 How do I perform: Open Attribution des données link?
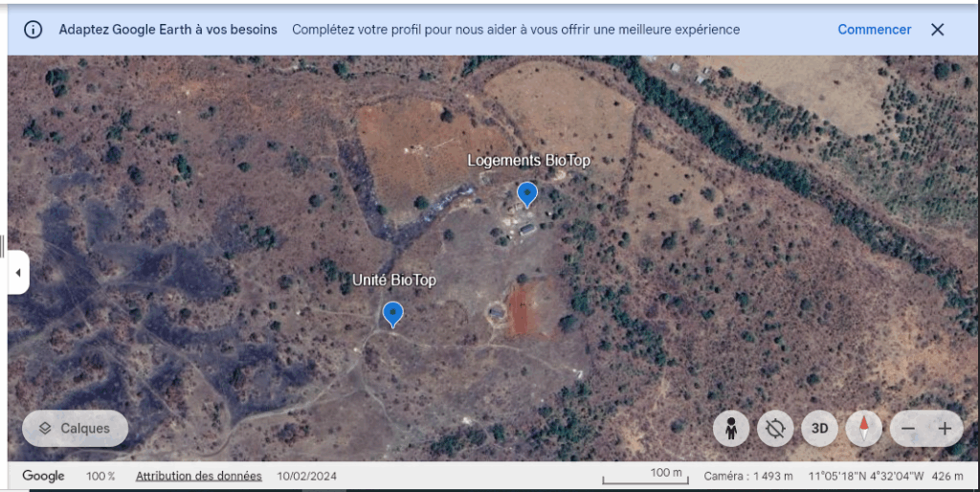tap(198, 476)
